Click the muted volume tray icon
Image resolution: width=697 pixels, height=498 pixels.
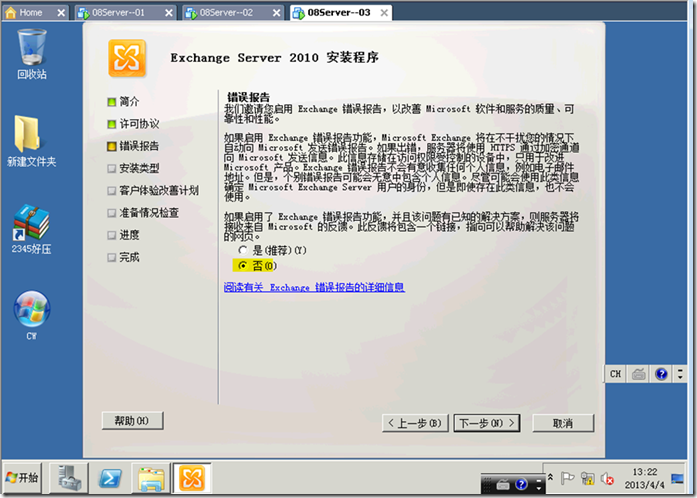[607, 479]
